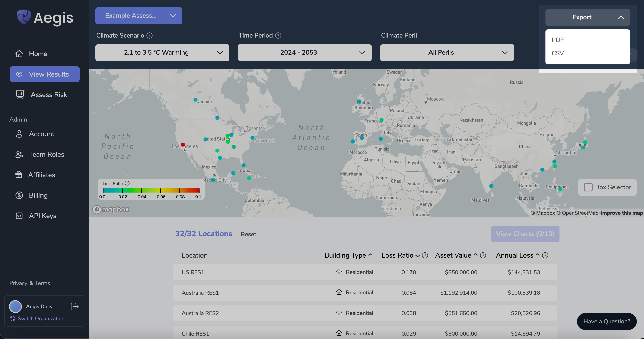Sort by Building Type column
644x339 pixels.
click(348, 255)
